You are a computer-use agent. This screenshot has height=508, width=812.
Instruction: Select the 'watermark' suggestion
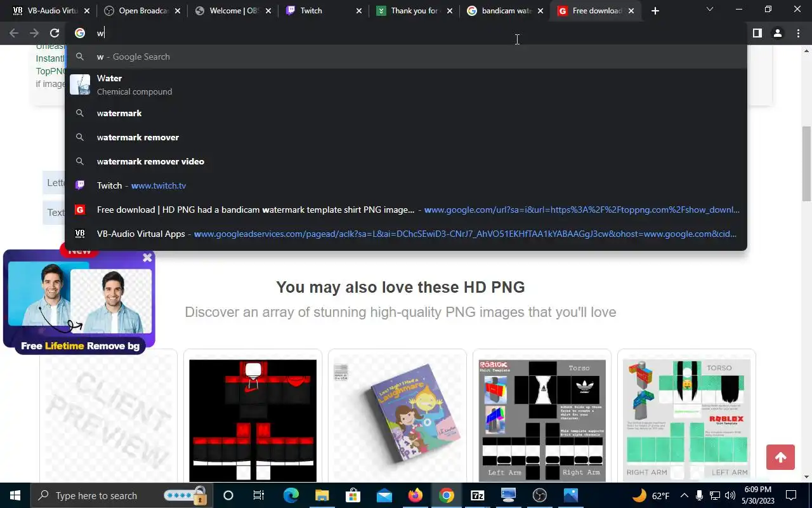406,113
